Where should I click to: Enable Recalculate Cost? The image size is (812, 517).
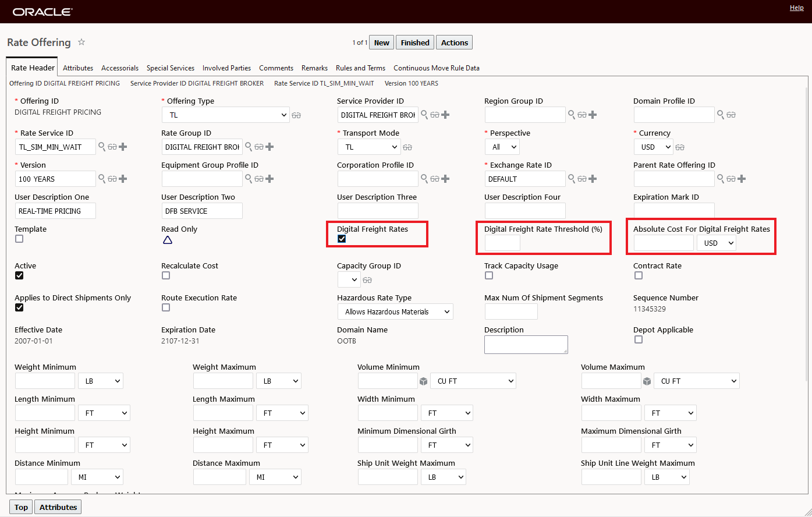click(x=166, y=275)
